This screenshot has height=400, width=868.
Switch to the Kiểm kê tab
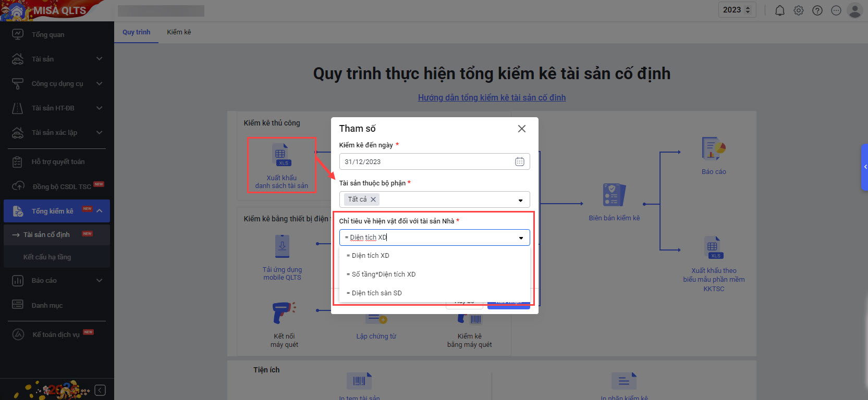tap(179, 32)
